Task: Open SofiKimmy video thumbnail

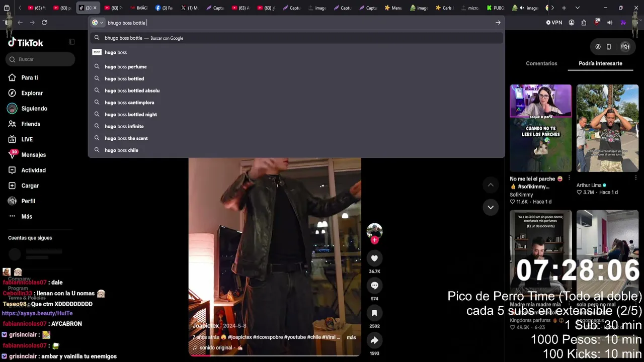Action: point(541,128)
